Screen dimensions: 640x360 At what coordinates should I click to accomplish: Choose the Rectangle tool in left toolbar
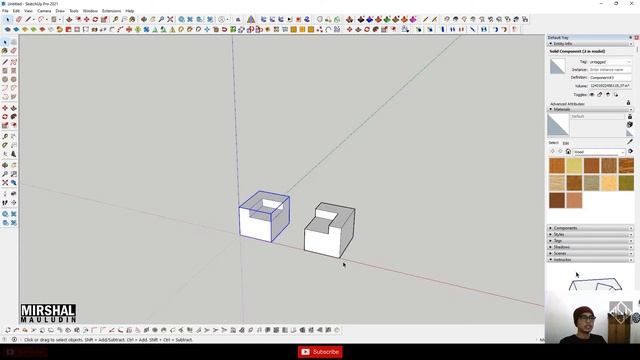(5, 71)
